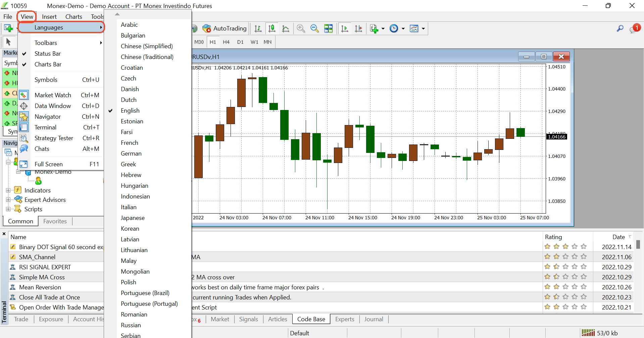
Task: Toggle the Auto Scroll chart icon
Action: pos(345,29)
